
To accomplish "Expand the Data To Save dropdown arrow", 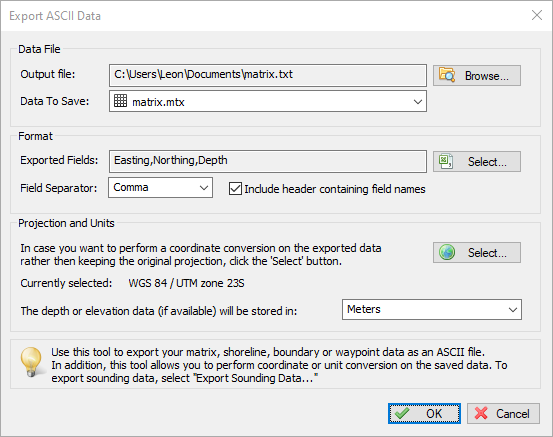I will click(418, 102).
